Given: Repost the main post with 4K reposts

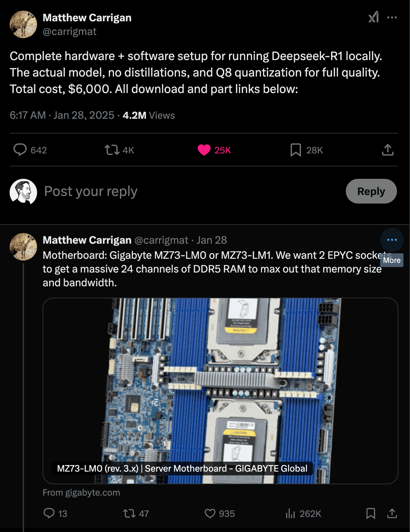Looking at the screenshot, I should pyautogui.click(x=112, y=150).
